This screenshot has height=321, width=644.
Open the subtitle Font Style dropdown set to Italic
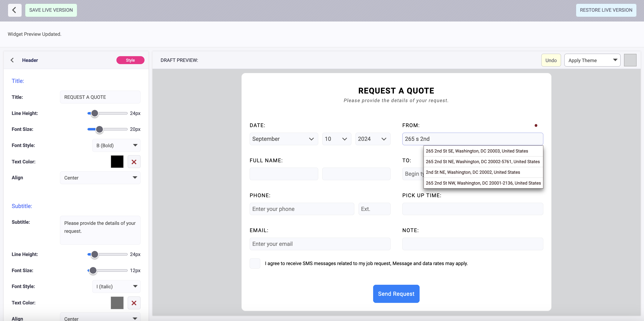[x=116, y=286]
